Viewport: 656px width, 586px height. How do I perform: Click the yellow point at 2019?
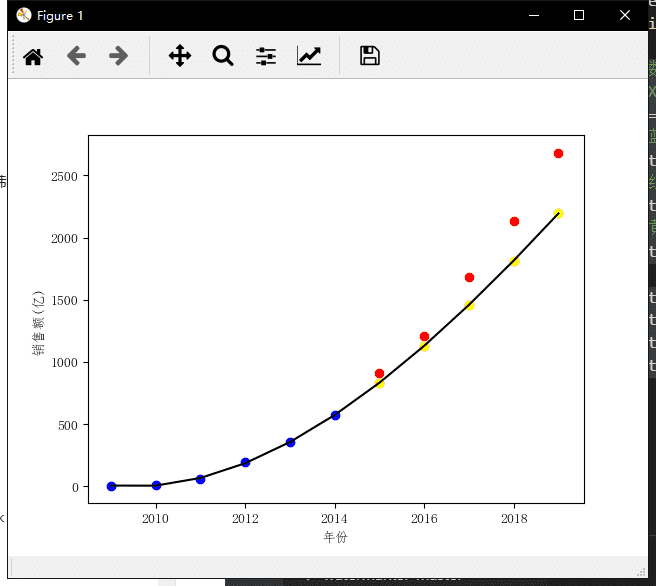coord(558,213)
